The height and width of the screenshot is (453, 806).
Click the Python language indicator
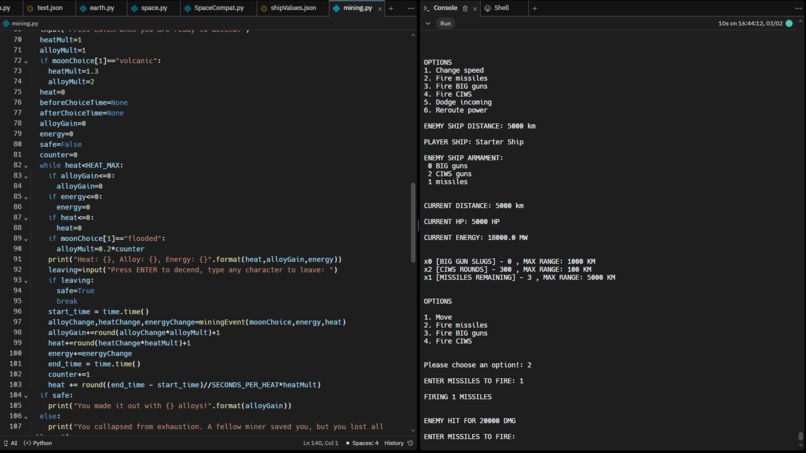(x=38, y=443)
